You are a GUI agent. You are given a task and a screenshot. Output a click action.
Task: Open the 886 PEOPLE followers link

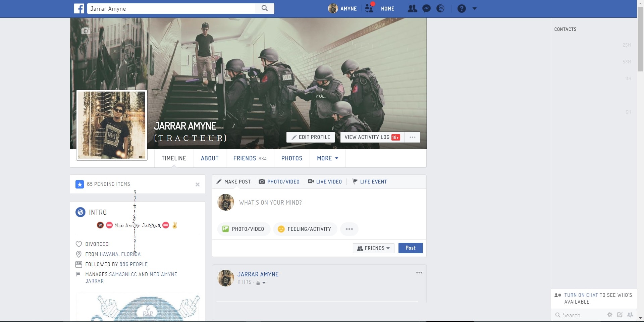tap(133, 264)
